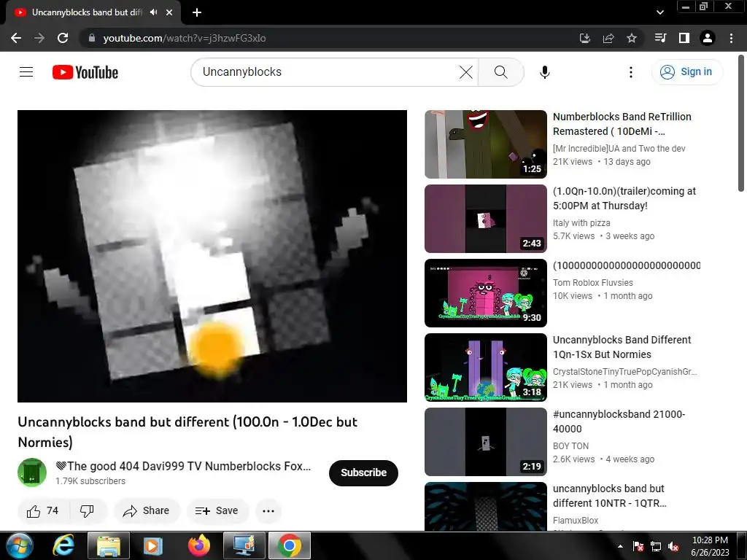Click the Action Center flag tray icon
This screenshot has height=560, width=747.
tap(638, 547)
